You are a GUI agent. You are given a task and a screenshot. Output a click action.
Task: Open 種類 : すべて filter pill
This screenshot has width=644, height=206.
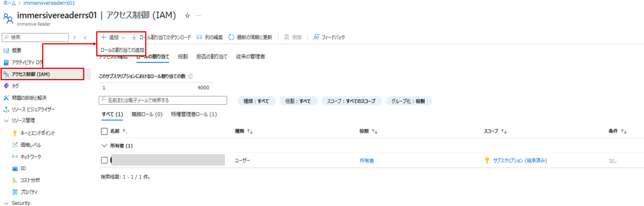[x=256, y=101]
